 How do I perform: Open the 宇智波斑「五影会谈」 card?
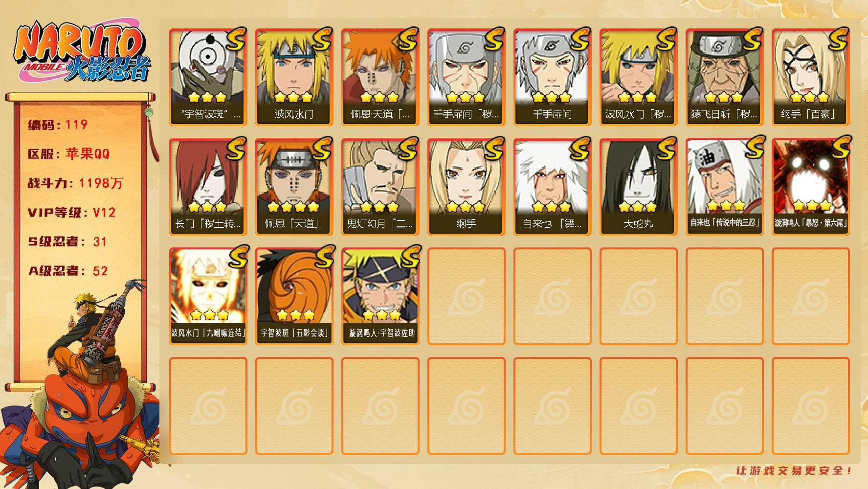tap(294, 296)
